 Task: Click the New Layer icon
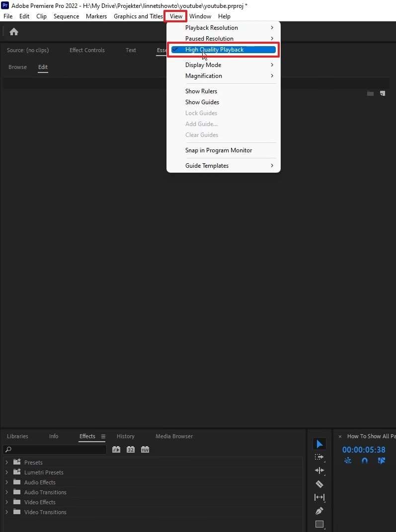[x=383, y=93]
